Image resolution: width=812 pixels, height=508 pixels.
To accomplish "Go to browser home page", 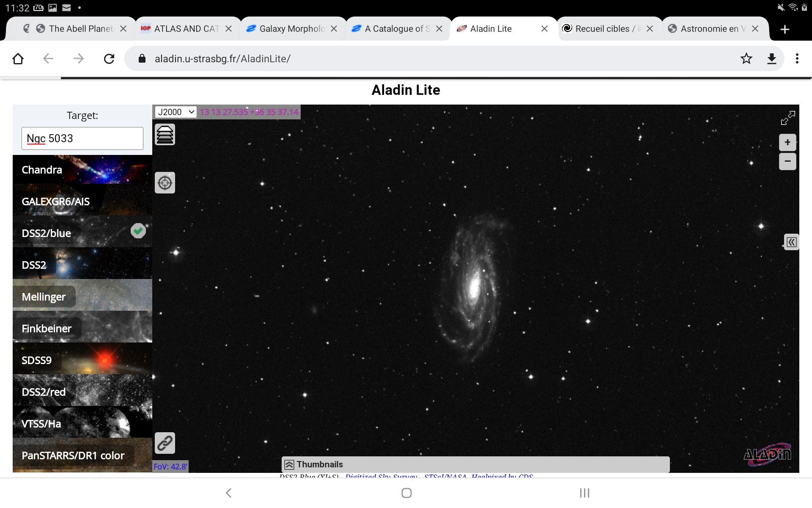I will coord(18,58).
